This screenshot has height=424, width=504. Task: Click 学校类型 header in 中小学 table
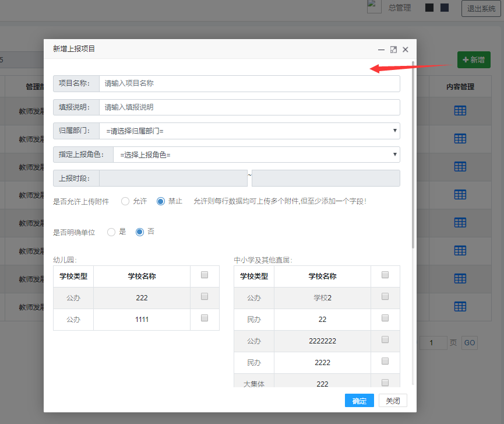coord(254,276)
